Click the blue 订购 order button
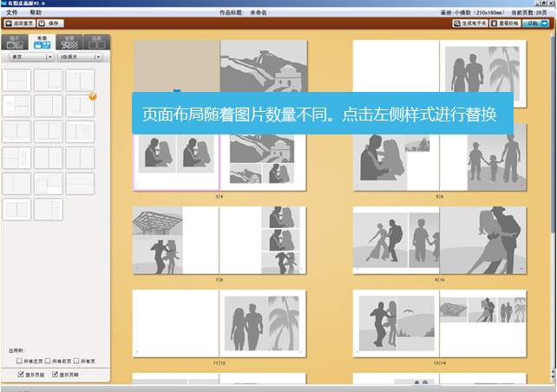The height and width of the screenshot is (392, 557). (535, 23)
